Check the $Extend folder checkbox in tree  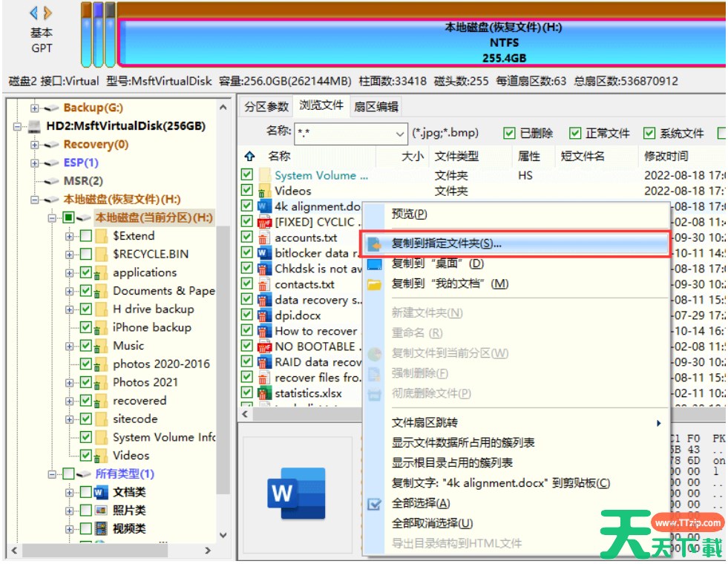pos(86,236)
